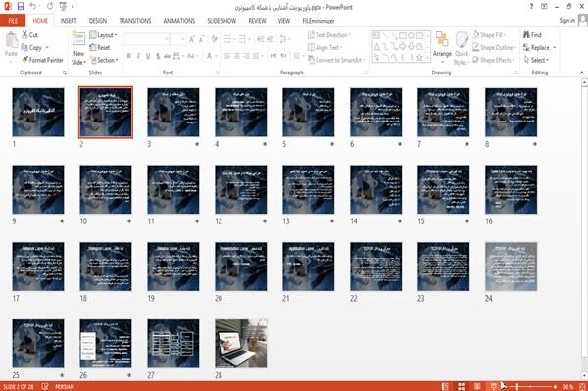Open the FILE tab
Image resolution: width=588 pixels, height=391 pixels.
click(13, 21)
